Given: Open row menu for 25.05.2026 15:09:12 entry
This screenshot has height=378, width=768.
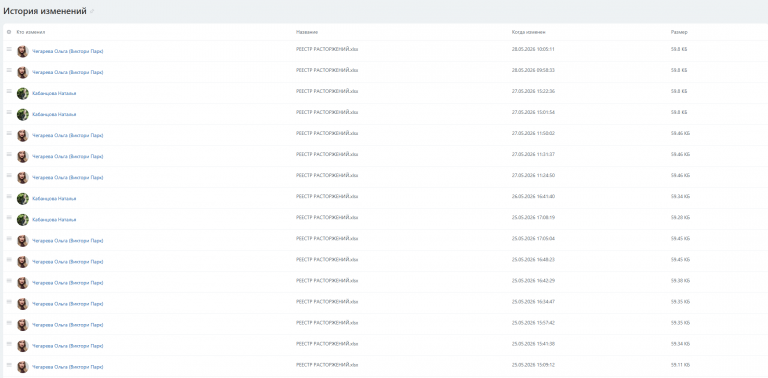Looking at the screenshot, I should click(x=9, y=365).
